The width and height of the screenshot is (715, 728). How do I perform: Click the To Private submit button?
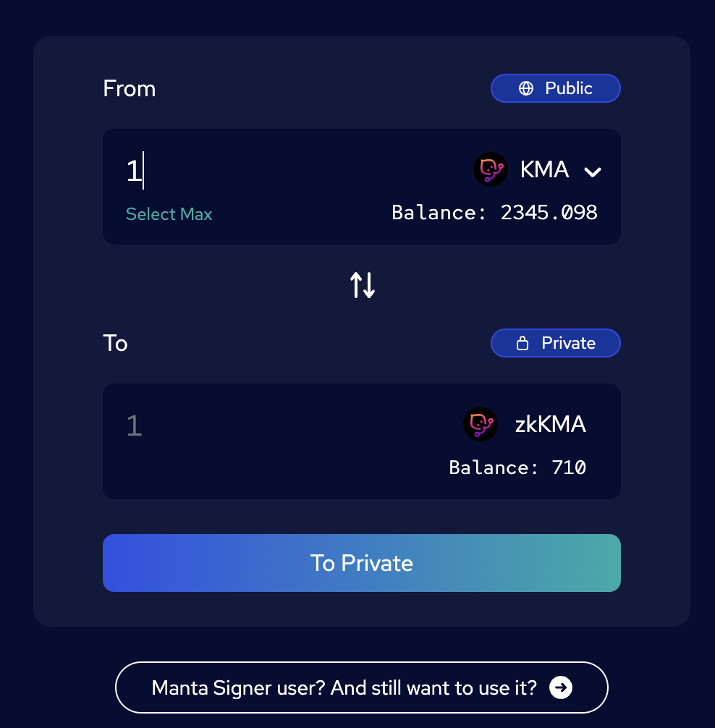click(x=362, y=563)
